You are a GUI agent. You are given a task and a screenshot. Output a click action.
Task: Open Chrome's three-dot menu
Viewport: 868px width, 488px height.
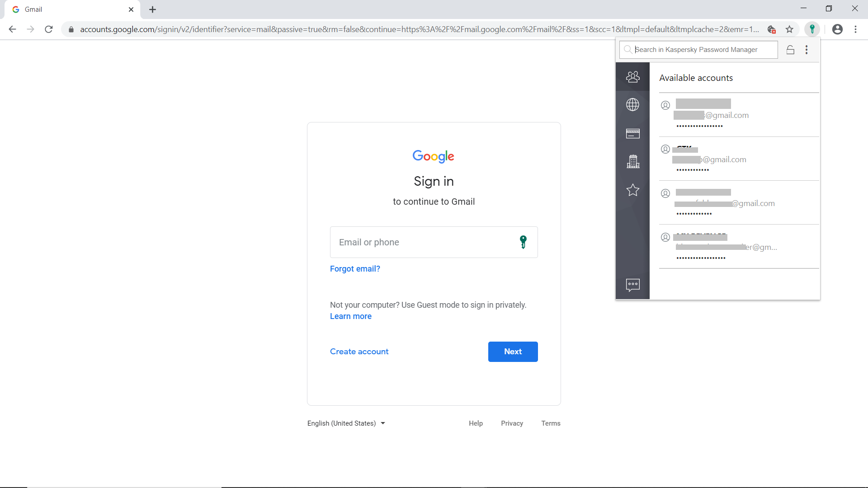click(x=855, y=29)
